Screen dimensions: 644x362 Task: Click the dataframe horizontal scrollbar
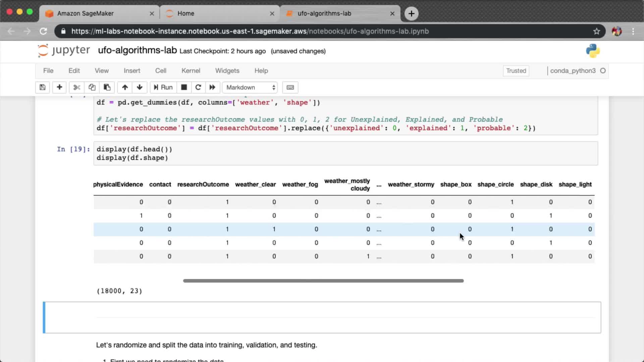coord(323,281)
